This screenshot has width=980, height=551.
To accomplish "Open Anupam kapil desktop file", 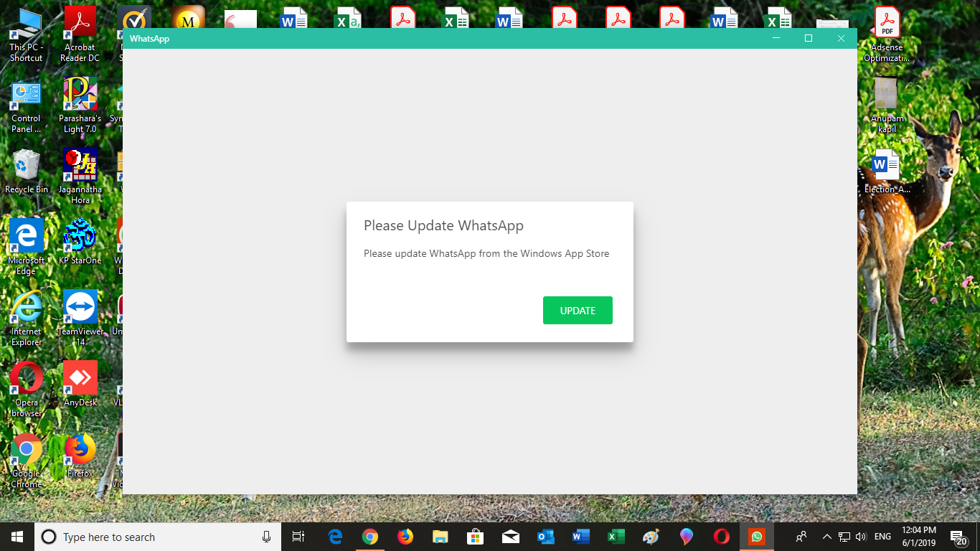I will click(887, 105).
